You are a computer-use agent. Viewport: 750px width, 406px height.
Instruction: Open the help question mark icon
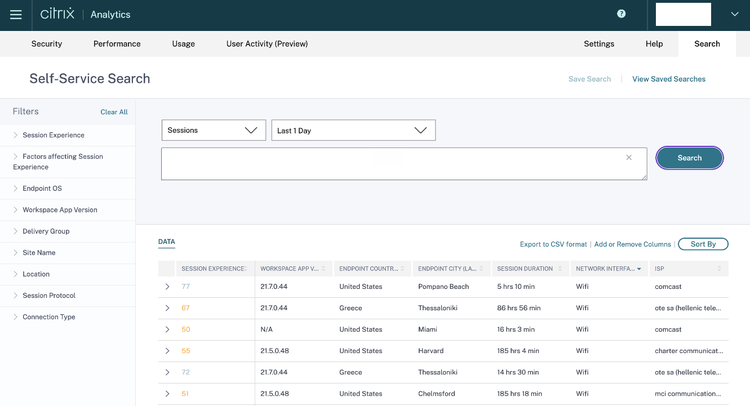tap(621, 14)
